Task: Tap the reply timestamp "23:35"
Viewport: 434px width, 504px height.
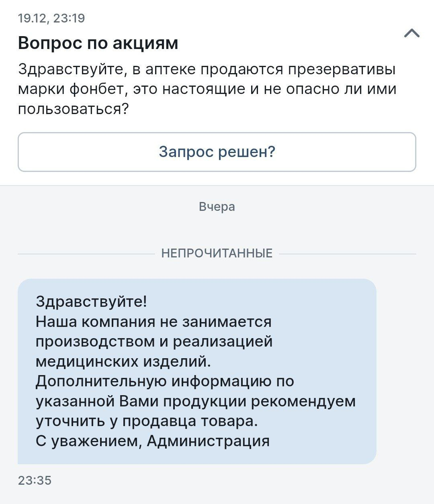Action: [x=35, y=480]
